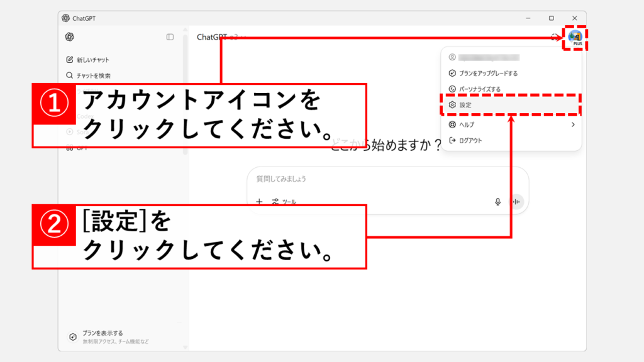644x362 pixels.
Task: Click the gear icon beside 設定
Action: [452, 105]
